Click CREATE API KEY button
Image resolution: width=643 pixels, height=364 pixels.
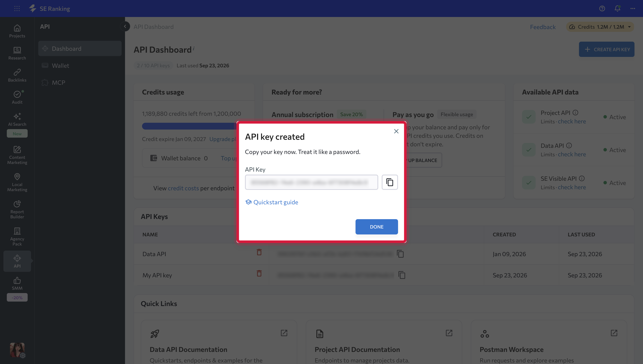(x=606, y=49)
